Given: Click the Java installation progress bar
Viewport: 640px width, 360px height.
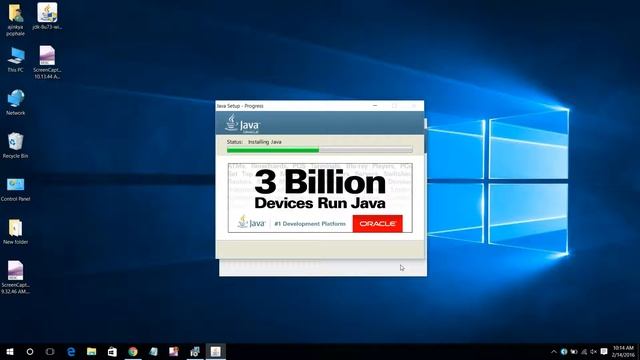Looking at the screenshot, I should tap(320, 150).
